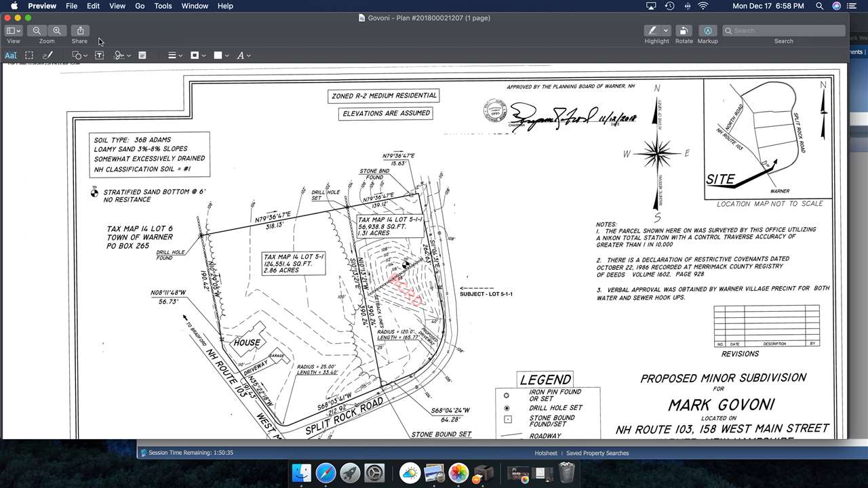Viewport: 868px width, 488px height.
Task: Open the Tools menu
Action: (x=163, y=6)
